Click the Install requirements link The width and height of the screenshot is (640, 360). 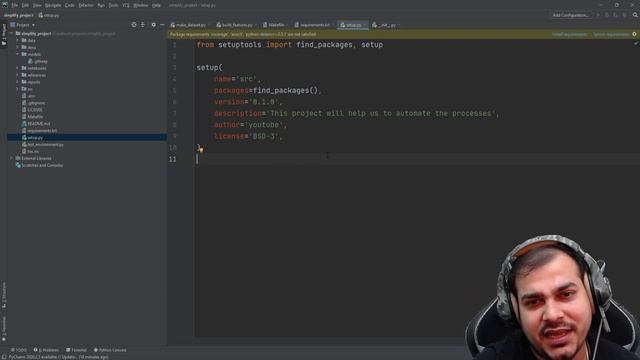(569, 34)
